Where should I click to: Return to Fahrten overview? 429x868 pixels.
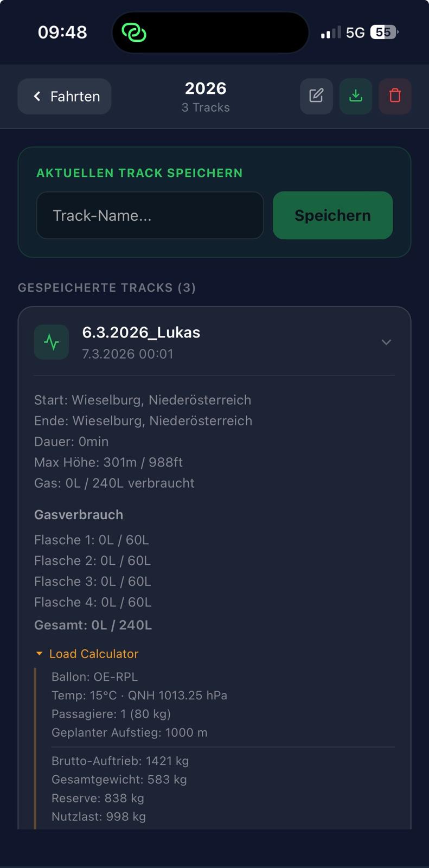(x=64, y=96)
